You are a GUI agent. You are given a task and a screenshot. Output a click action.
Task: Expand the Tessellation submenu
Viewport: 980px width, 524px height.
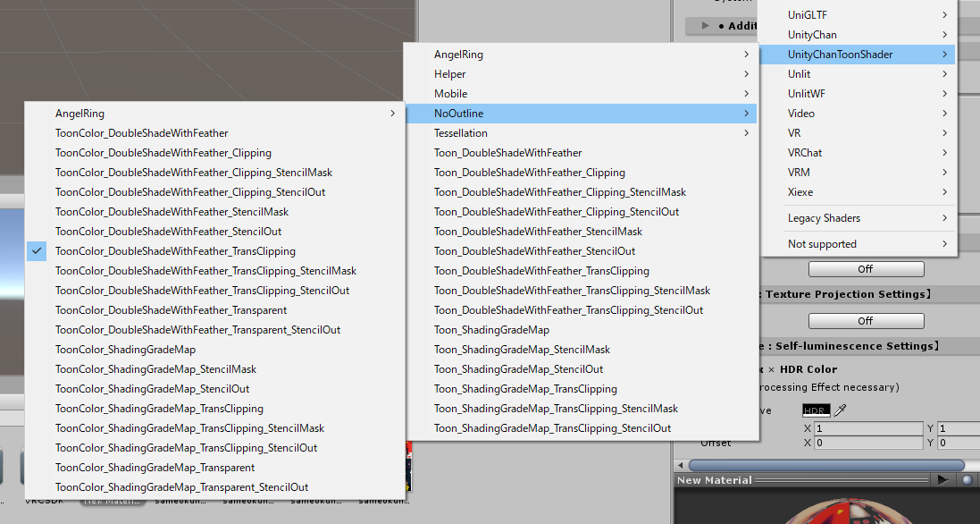tap(582, 133)
